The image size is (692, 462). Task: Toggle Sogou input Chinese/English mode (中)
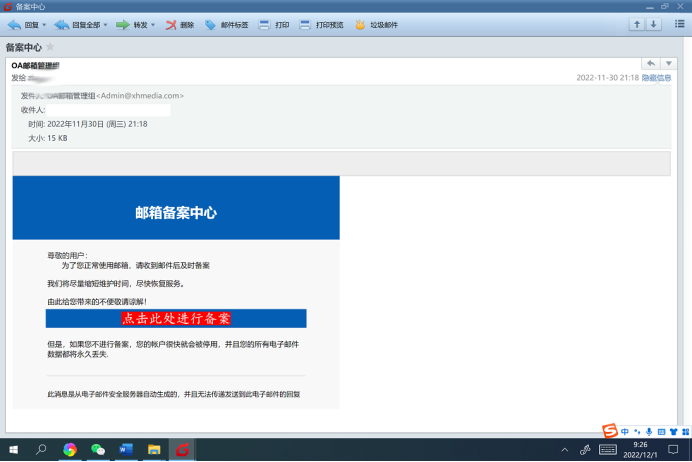point(625,430)
